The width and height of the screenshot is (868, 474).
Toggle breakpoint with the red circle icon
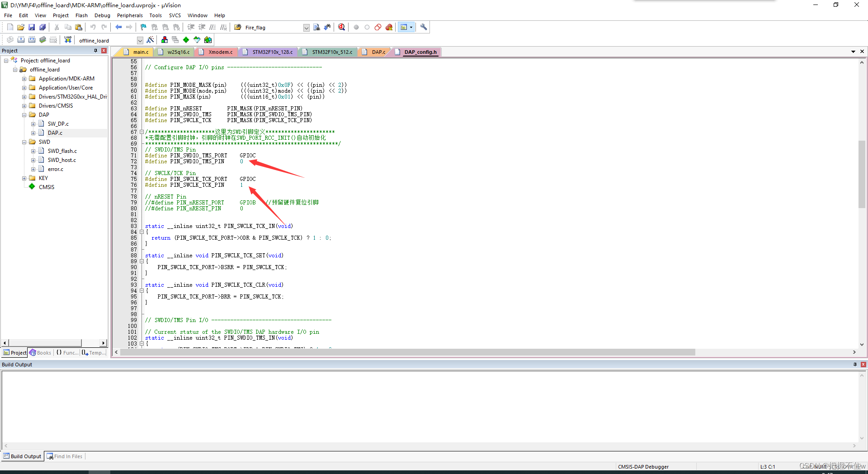tap(356, 27)
